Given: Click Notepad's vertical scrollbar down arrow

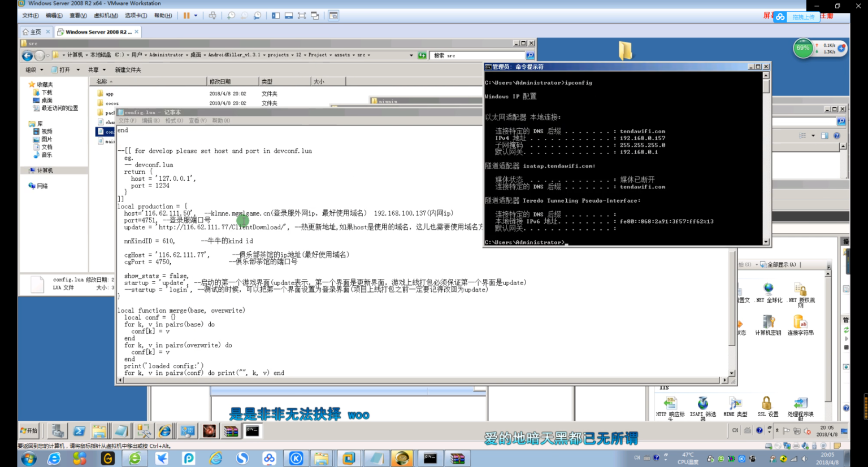Looking at the screenshot, I should [732, 373].
